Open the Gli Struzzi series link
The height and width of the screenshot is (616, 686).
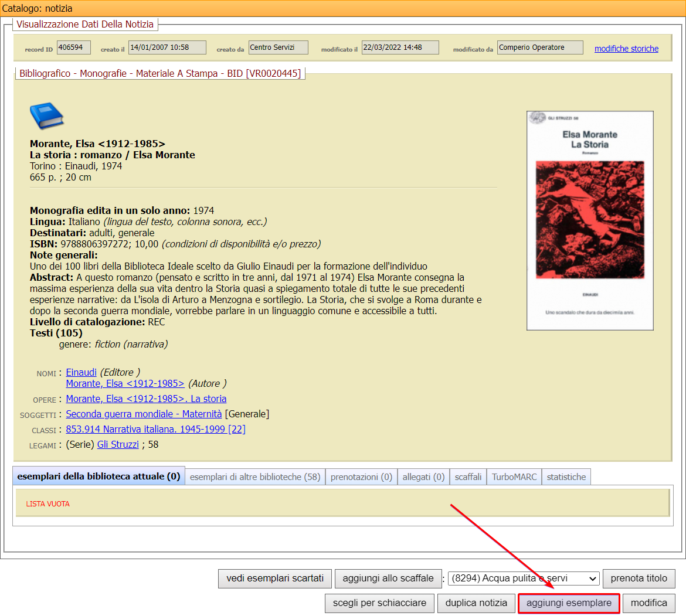pos(118,444)
